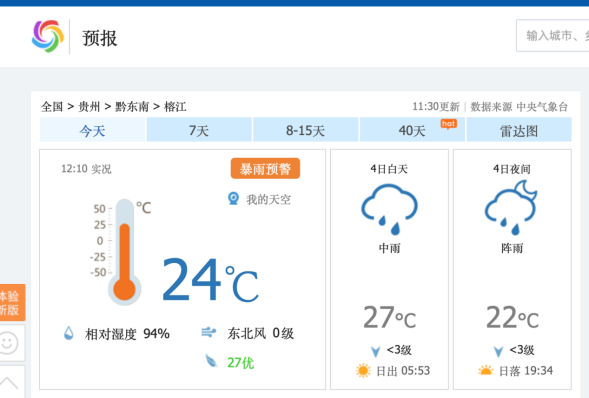Click the colorful weather site logo
The height and width of the screenshot is (398, 589).
click(x=48, y=36)
